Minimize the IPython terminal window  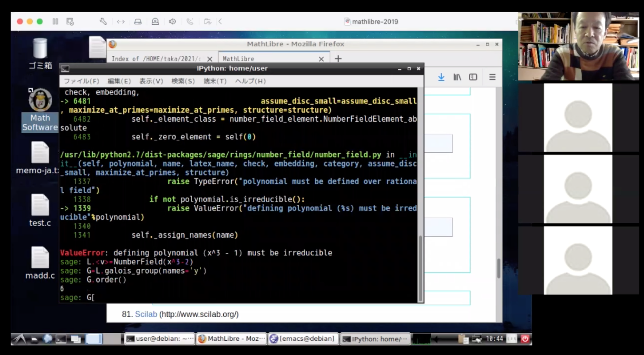(400, 69)
